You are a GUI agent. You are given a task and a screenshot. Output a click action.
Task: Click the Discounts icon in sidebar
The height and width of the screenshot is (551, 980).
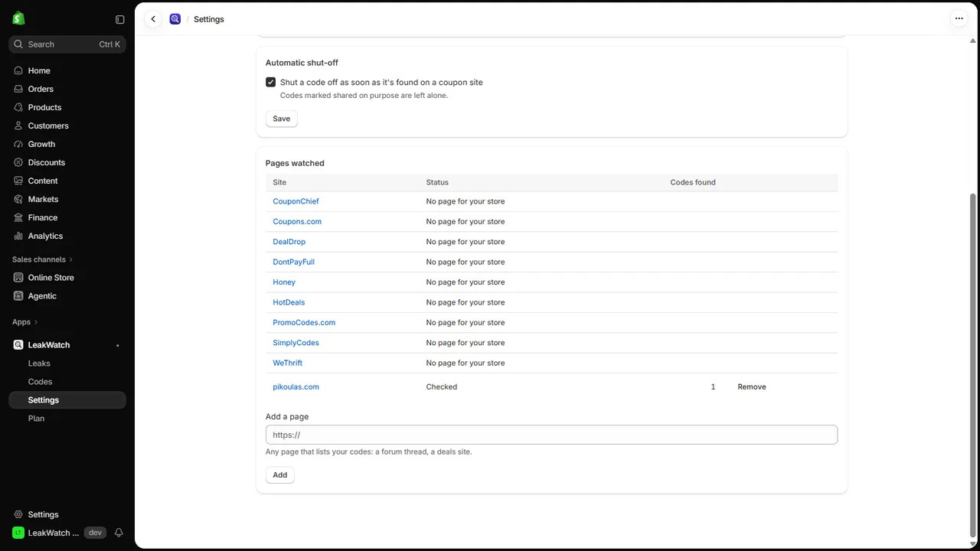18,162
